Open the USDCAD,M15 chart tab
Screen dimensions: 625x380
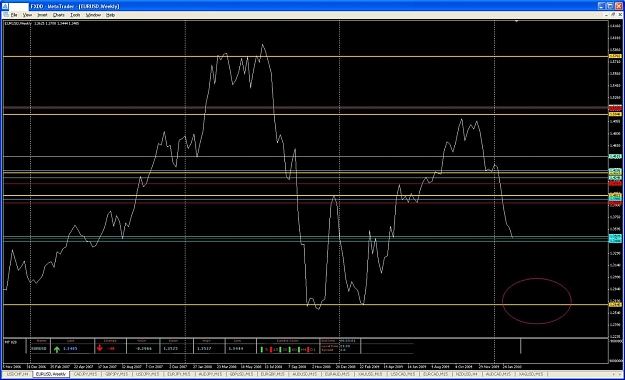pos(403,374)
